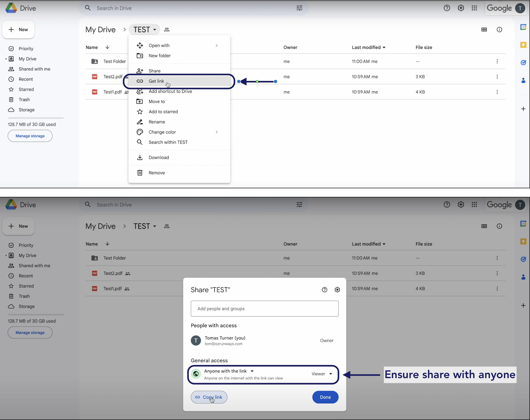This screenshot has width=530, height=420.
Task: Click New button in the Share-dialog window
Action: pos(18,226)
